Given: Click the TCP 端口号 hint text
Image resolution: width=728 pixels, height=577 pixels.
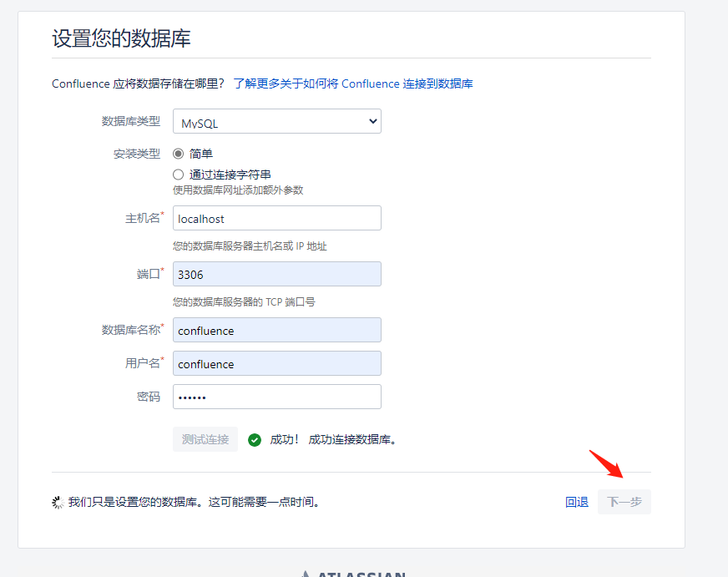Looking at the screenshot, I should tap(245, 302).
